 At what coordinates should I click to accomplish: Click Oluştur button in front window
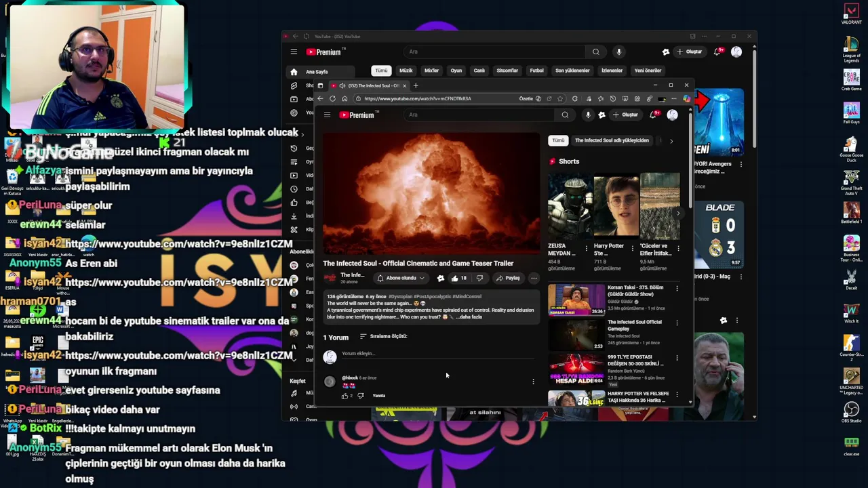pyautogui.click(x=625, y=115)
